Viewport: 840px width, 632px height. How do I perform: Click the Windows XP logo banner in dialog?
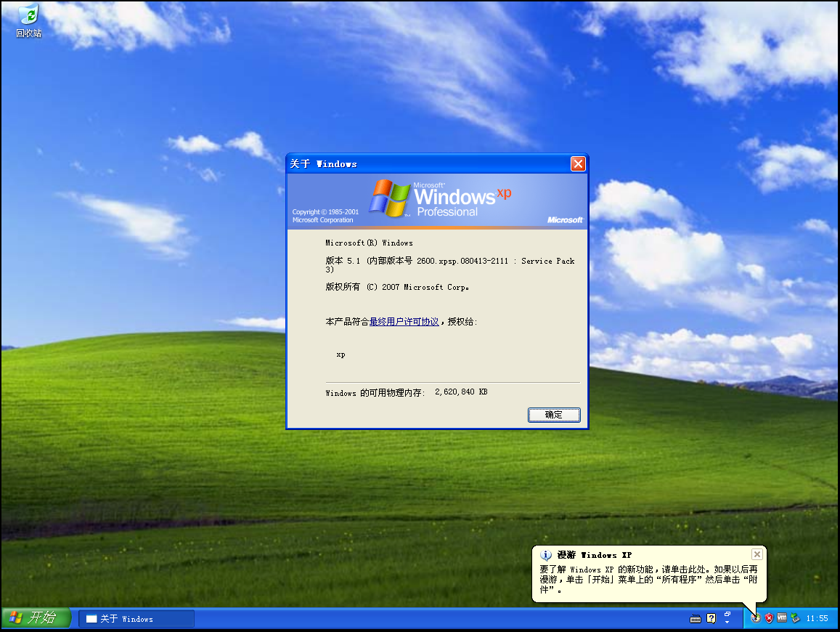coord(437,201)
